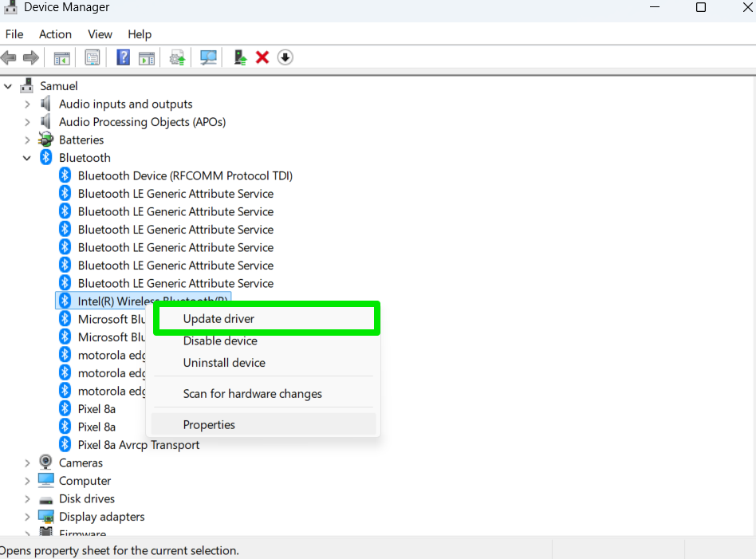Click the Add driver toolbar icon
756x559 pixels.
240,58
